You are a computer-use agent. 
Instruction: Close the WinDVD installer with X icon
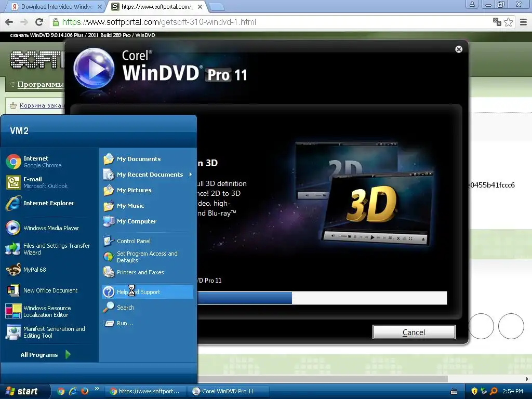point(459,49)
